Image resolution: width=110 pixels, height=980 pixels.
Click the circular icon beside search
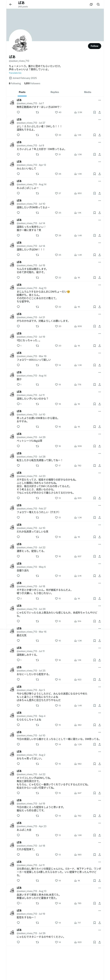(91, 5)
